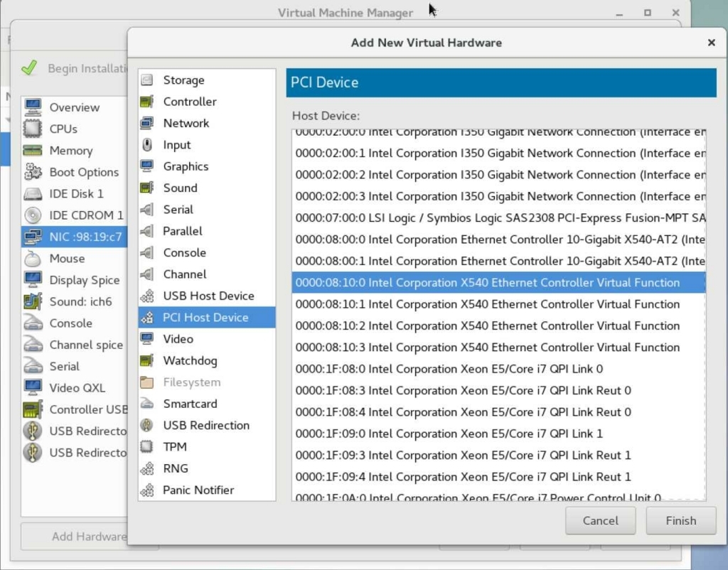Image resolution: width=728 pixels, height=570 pixels.
Task: Select NIC :98:19:c7 in VM sidebar
Action: (x=74, y=237)
